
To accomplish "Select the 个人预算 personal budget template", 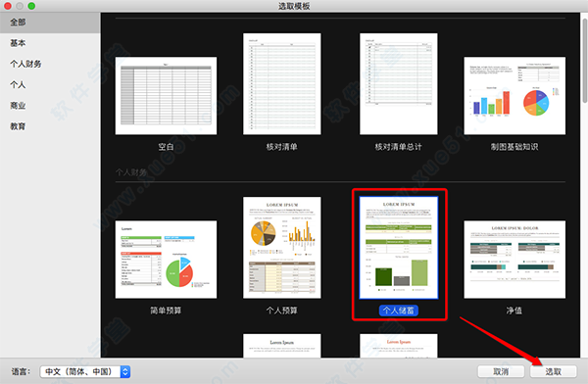I will coord(282,248).
